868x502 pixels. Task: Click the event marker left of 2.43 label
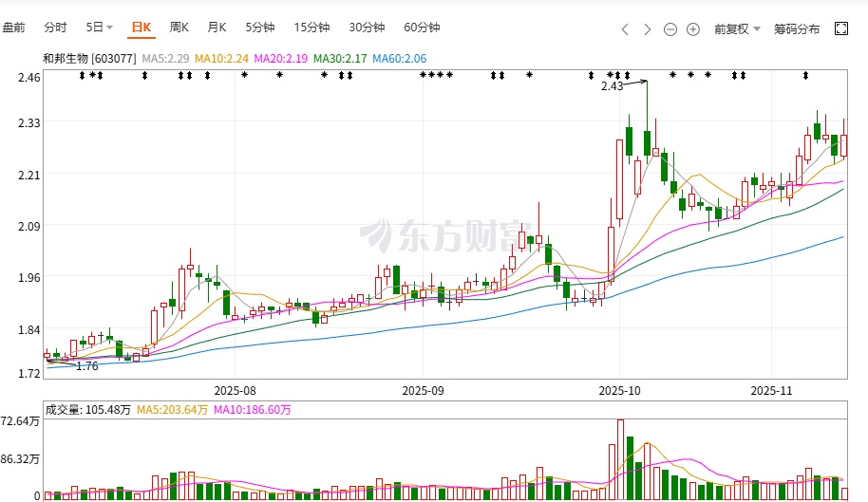coord(592,75)
